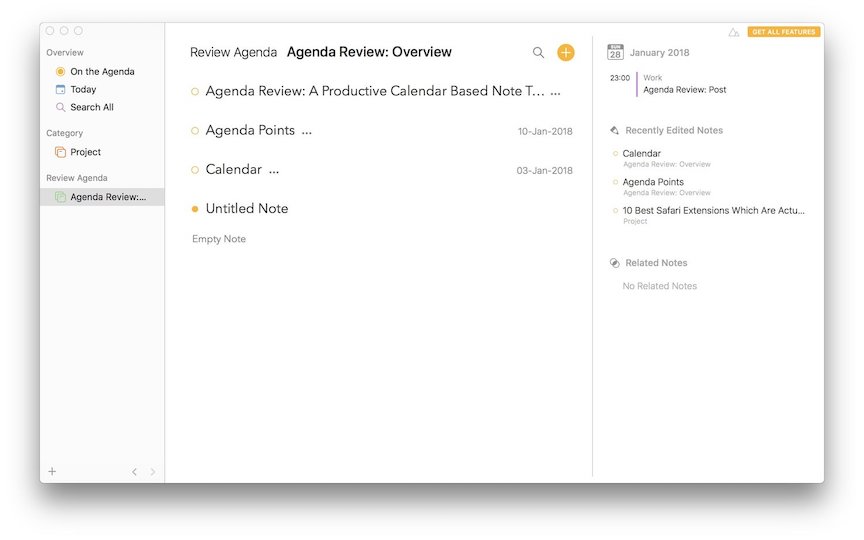Click the Empty Note text area
Image resolution: width=864 pixels, height=540 pixels.
[219, 239]
